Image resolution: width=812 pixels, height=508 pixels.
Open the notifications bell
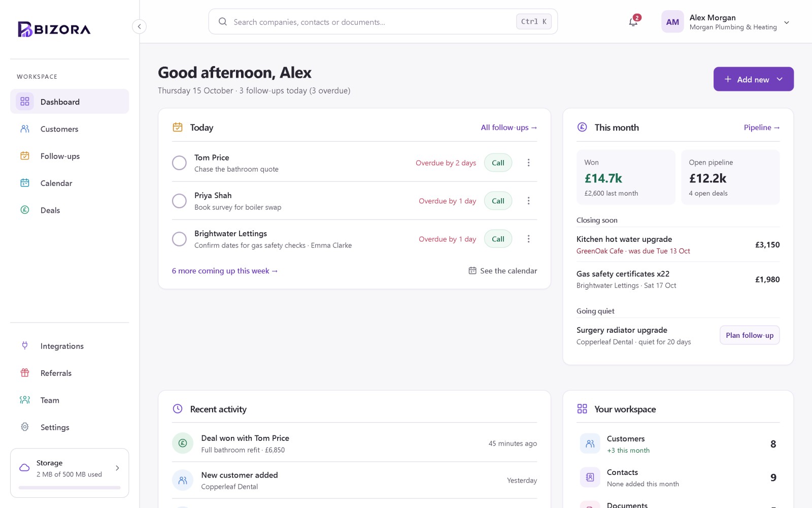(633, 22)
